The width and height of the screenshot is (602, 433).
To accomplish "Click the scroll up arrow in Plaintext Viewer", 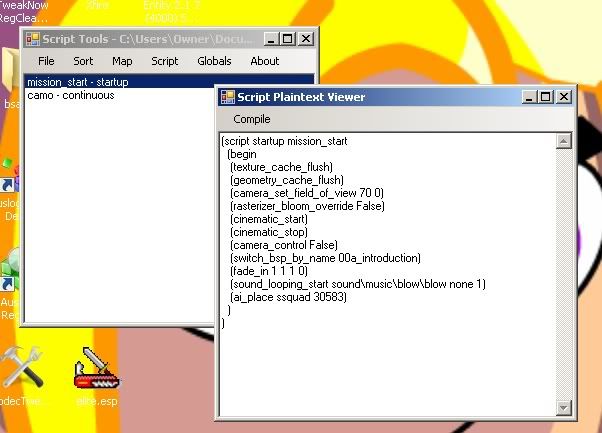I will point(563,141).
